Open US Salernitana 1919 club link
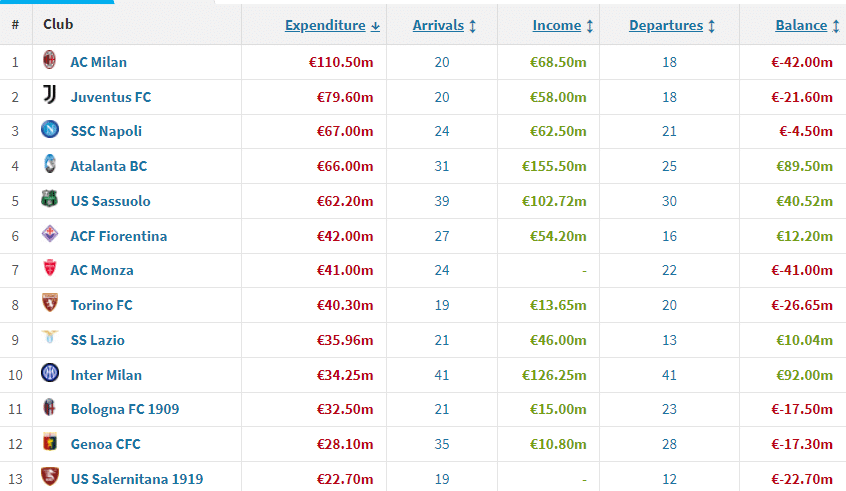 (136, 479)
